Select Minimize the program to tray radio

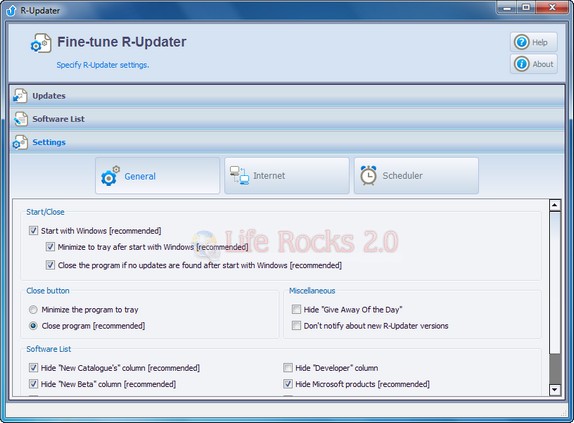pyautogui.click(x=33, y=310)
